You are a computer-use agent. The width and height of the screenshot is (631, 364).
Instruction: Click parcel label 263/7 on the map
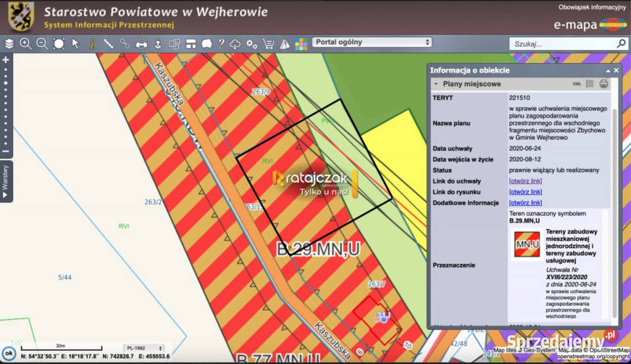(377, 284)
